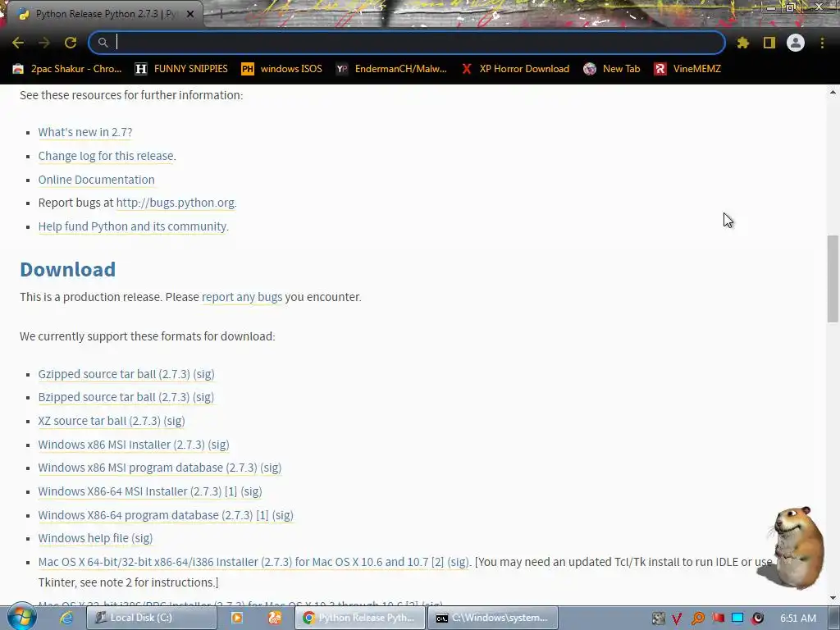The height and width of the screenshot is (630, 840).
Task: Launch Internet Explorer from the taskbar
Action: pyautogui.click(x=66, y=618)
